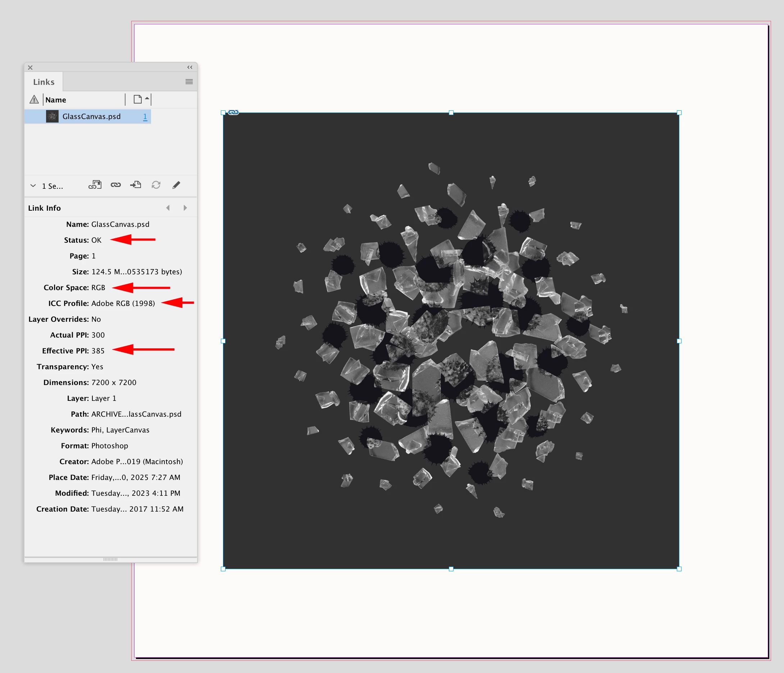This screenshot has width=784, height=673.
Task: Click Edit Original pencil icon
Action: pyautogui.click(x=176, y=185)
